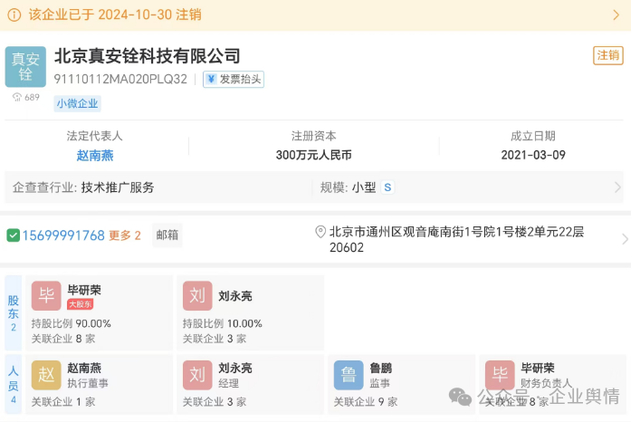Expand the cancellation notice arrow
The height and width of the screenshot is (422, 640).
click(x=616, y=16)
